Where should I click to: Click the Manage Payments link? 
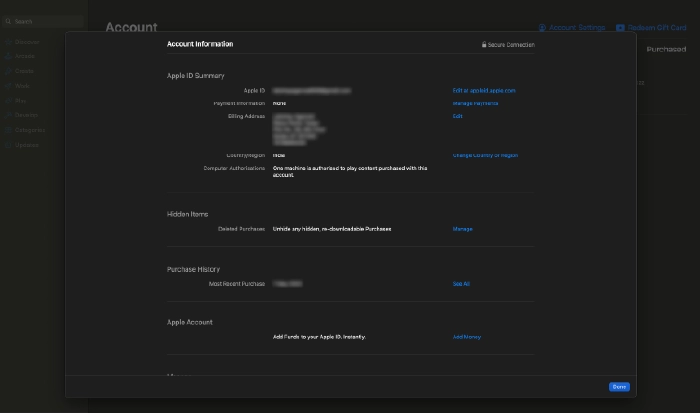point(475,103)
